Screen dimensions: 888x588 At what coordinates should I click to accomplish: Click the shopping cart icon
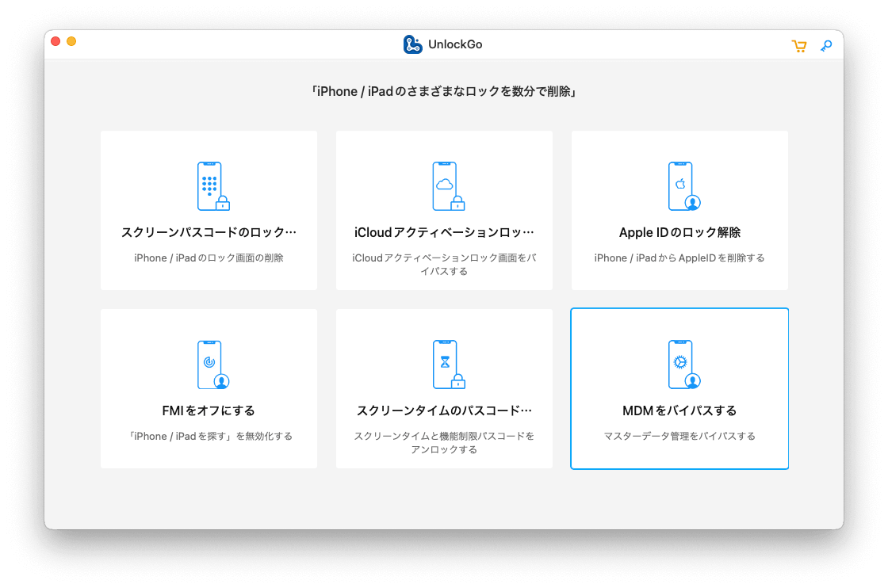[x=799, y=46]
